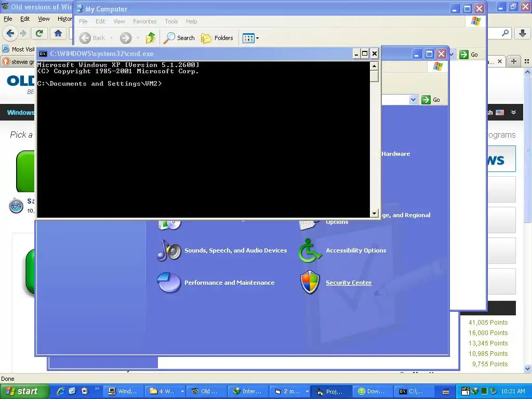This screenshot has width=532, height=399.
Task: Click the Start button
Action: [x=24, y=391]
